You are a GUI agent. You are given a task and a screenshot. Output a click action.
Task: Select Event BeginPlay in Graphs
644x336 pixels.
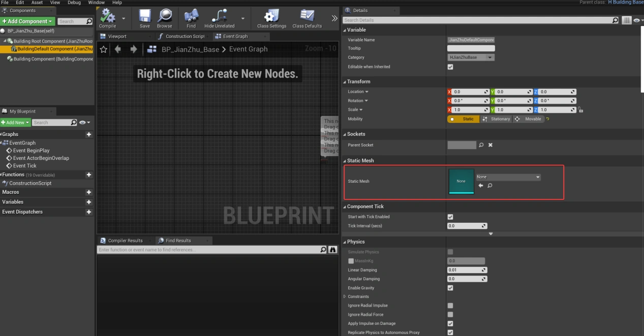[x=32, y=151]
